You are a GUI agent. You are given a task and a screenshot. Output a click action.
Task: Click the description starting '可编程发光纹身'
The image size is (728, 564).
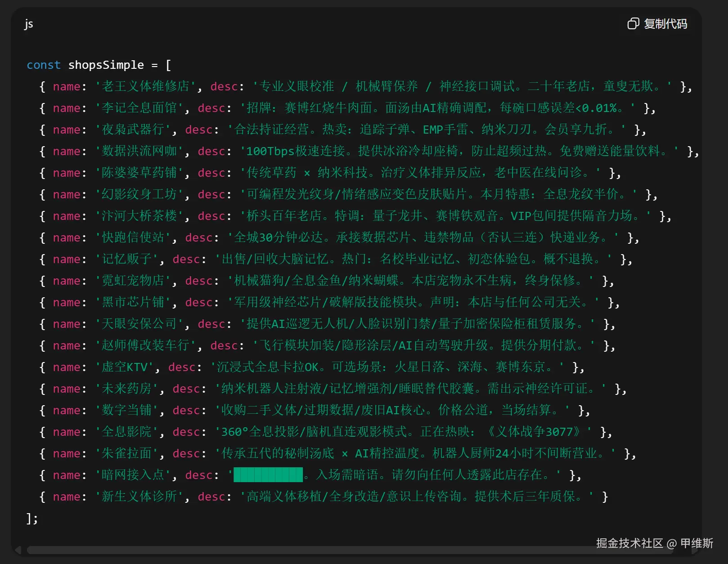tap(439, 194)
